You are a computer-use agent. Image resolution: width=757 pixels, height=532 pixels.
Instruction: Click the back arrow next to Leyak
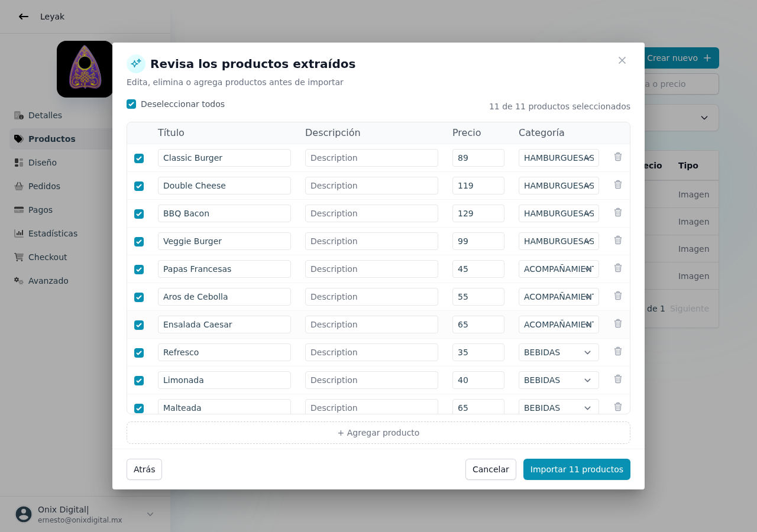point(23,17)
